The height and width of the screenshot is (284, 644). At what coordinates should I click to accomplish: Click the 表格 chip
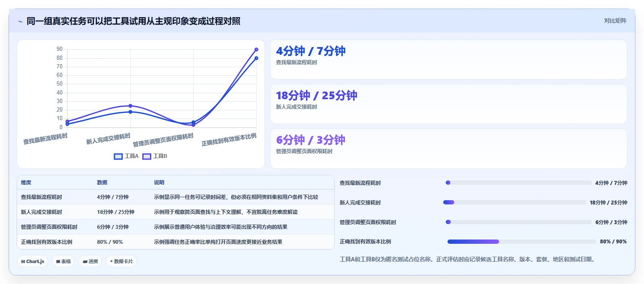click(x=64, y=261)
